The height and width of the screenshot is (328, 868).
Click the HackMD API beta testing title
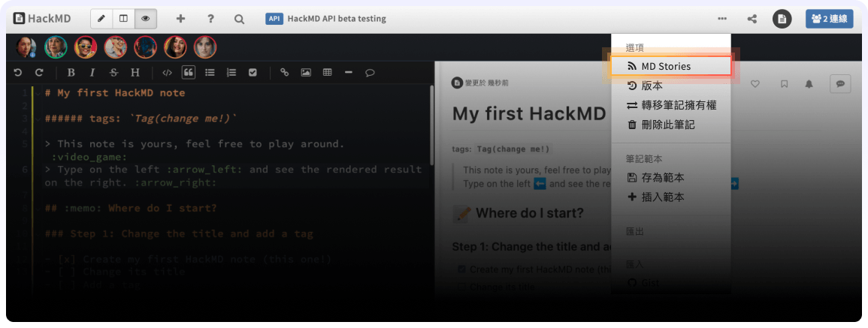pyautogui.click(x=337, y=19)
